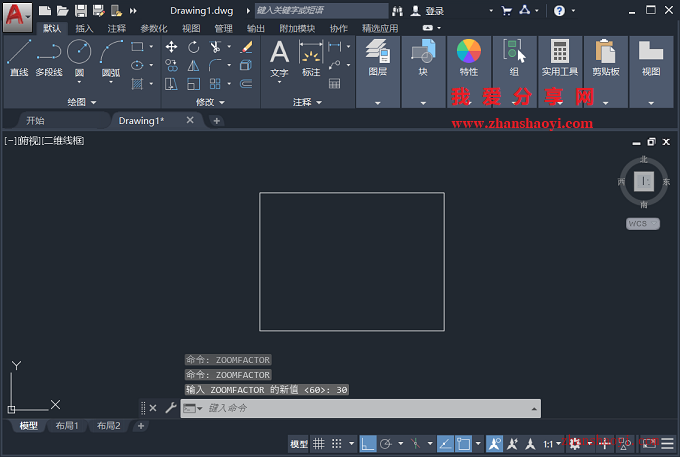Expand the quick access toolbar overflow
Image resolution: width=680 pixels, height=457 pixels.
pyautogui.click(x=133, y=11)
